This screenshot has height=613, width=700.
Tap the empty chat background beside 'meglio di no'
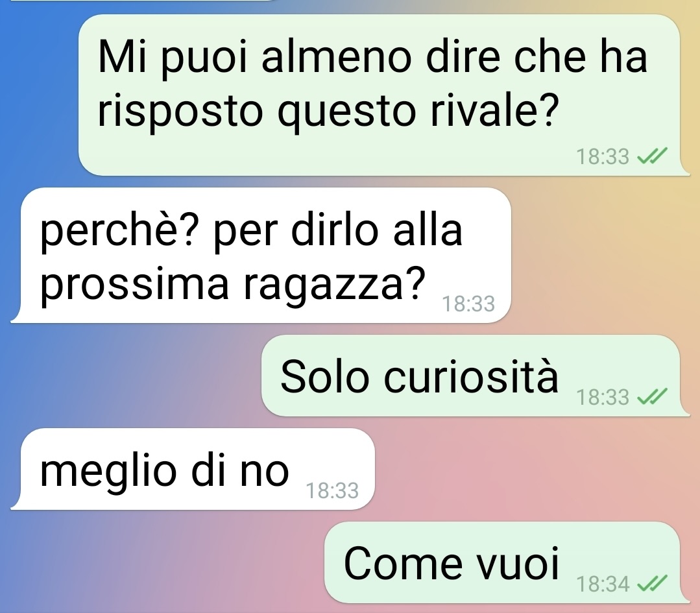(531, 469)
